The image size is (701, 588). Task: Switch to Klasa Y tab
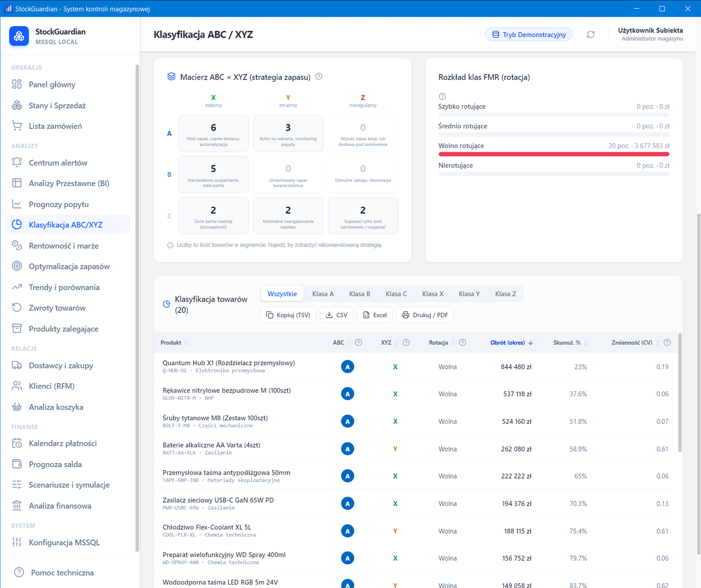pos(469,294)
